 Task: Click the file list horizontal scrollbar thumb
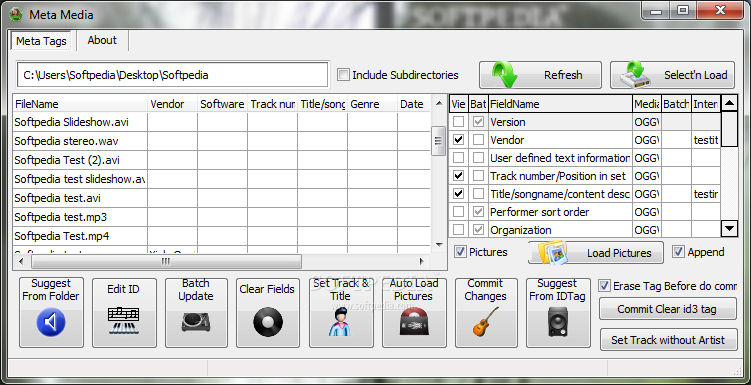166,261
